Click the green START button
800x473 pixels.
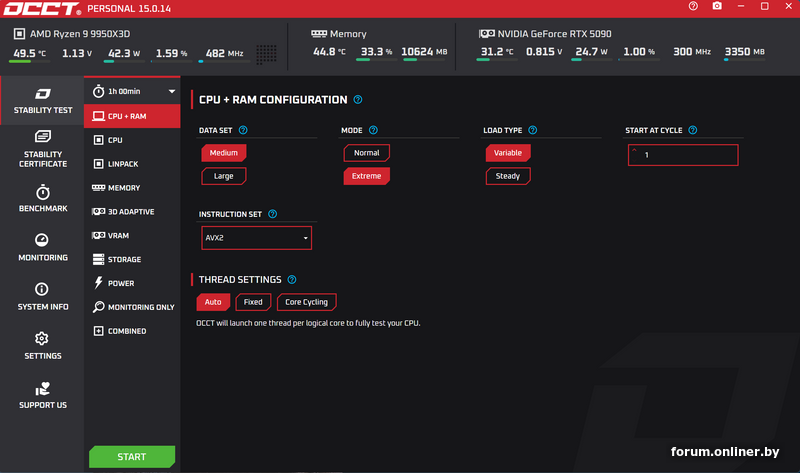[x=132, y=457]
